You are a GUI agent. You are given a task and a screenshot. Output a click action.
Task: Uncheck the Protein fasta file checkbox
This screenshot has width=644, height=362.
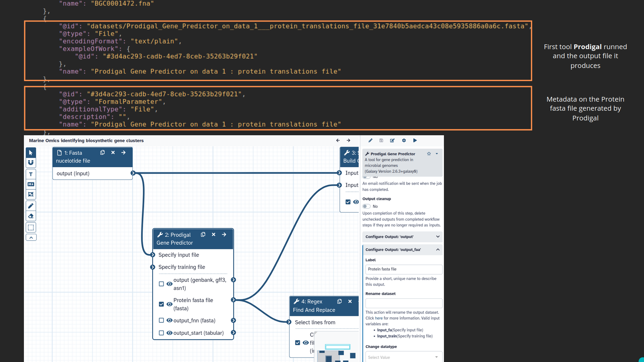[161, 304]
